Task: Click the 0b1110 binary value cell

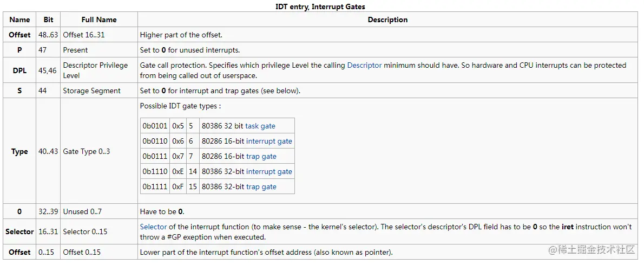Action: [x=155, y=171]
